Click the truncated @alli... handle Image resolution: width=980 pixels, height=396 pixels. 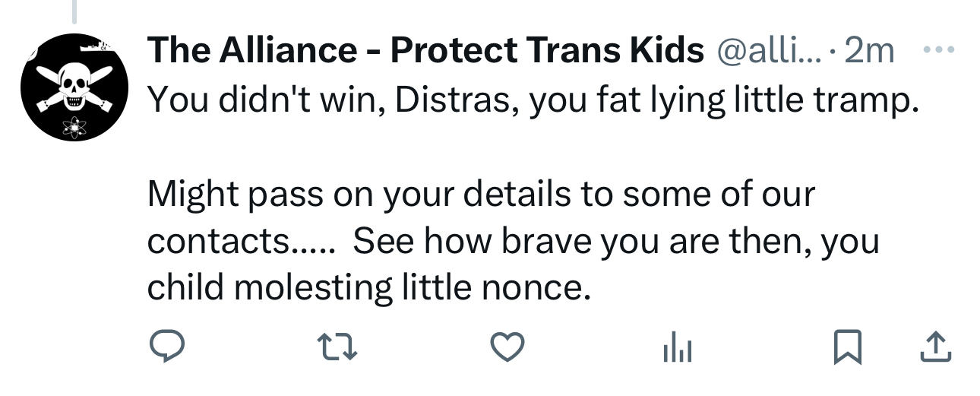coord(767,50)
